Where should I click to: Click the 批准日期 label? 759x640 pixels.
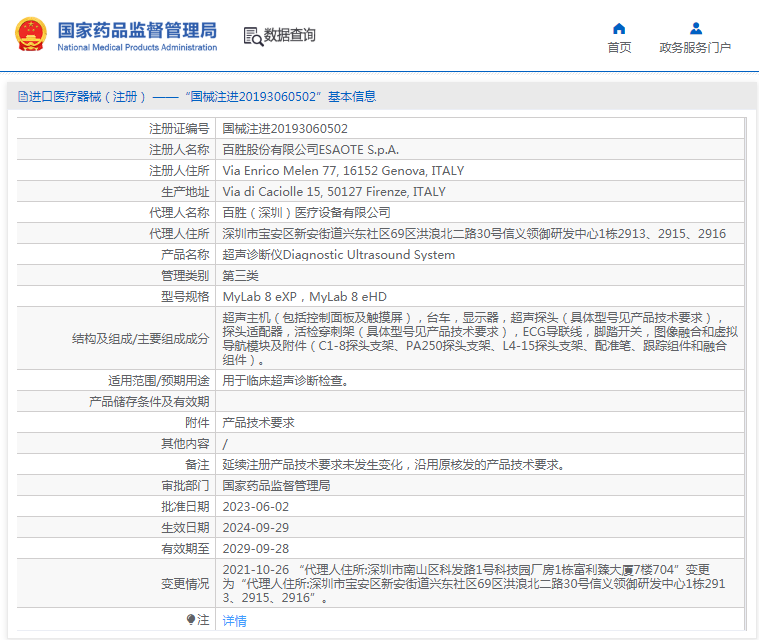point(185,506)
